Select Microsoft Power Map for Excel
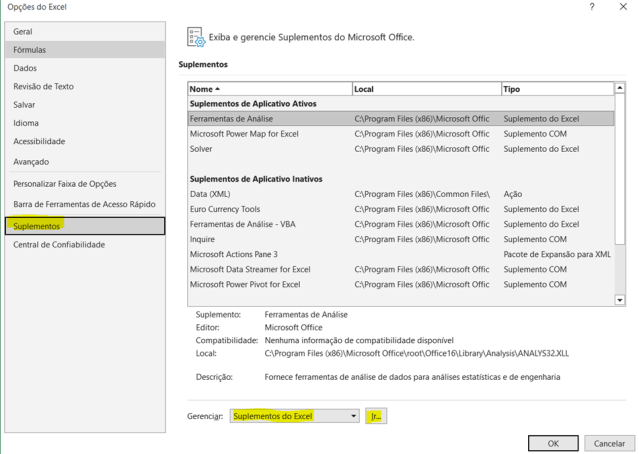 pos(244,134)
